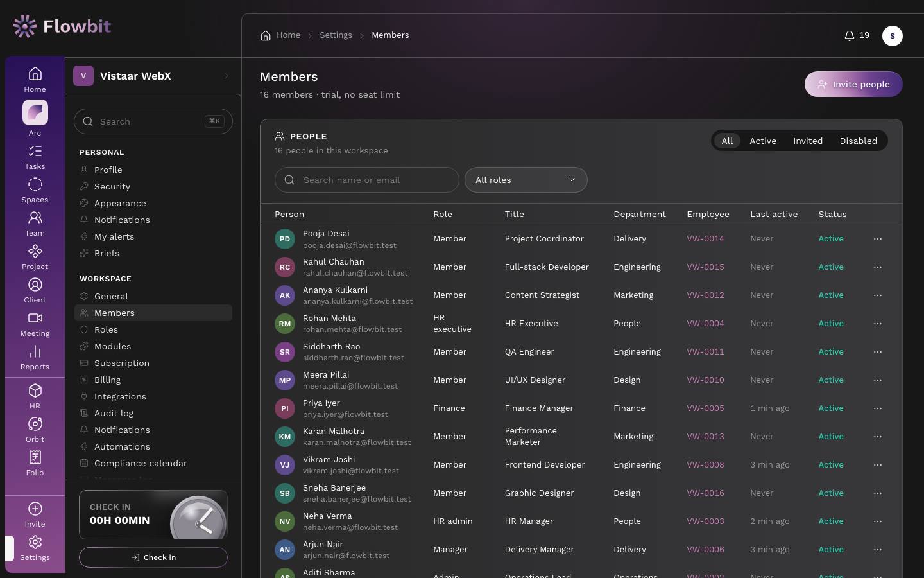Open employee link VW-0014
This screenshot has height=578, width=924.
pos(705,239)
